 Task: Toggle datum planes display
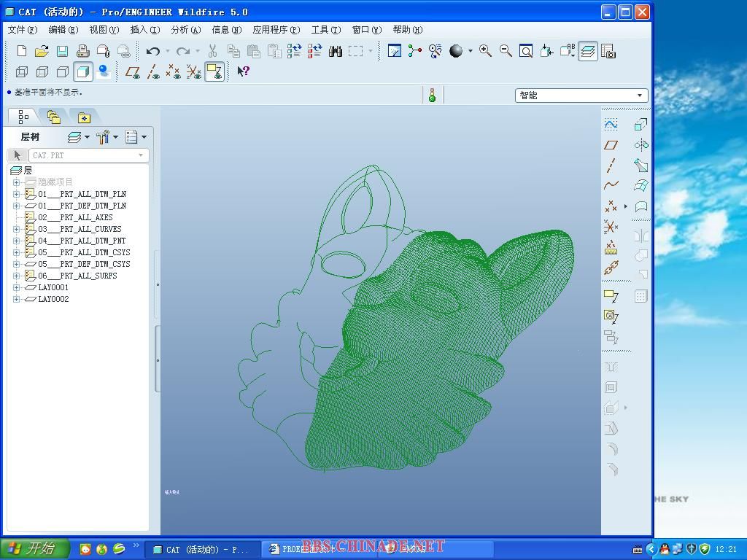coord(133,72)
